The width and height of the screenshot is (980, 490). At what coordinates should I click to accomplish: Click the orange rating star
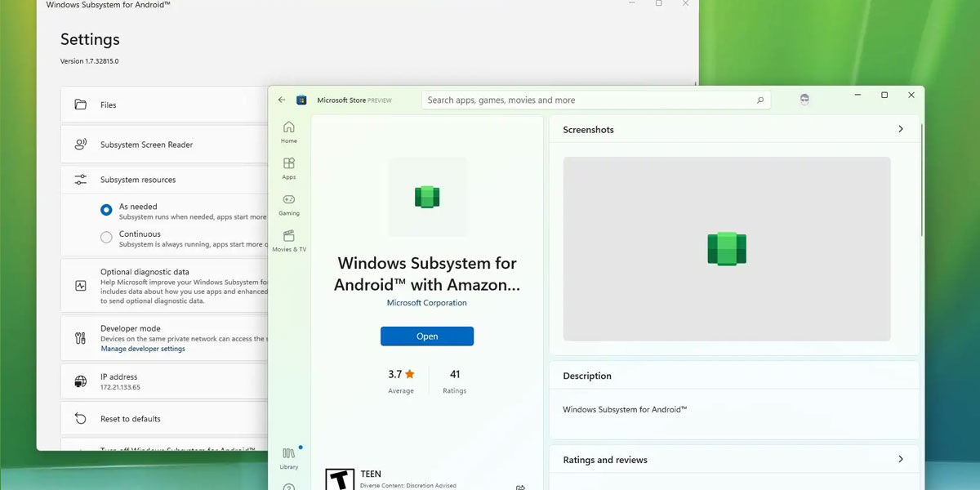click(410, 374)
